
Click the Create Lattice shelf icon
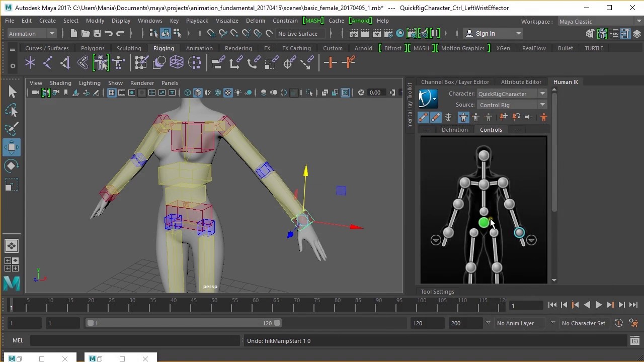tap(177, 63)
